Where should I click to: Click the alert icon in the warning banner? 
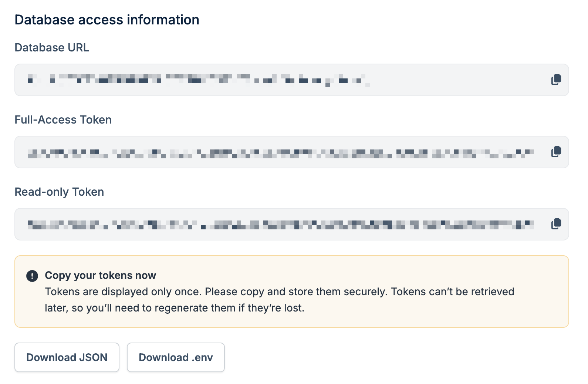[32, 275]
